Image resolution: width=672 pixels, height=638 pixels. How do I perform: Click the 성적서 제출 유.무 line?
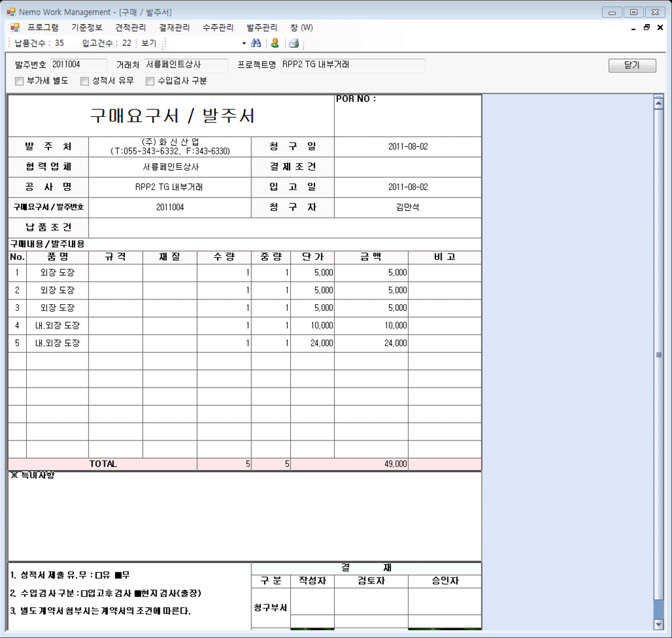[70, 575]
